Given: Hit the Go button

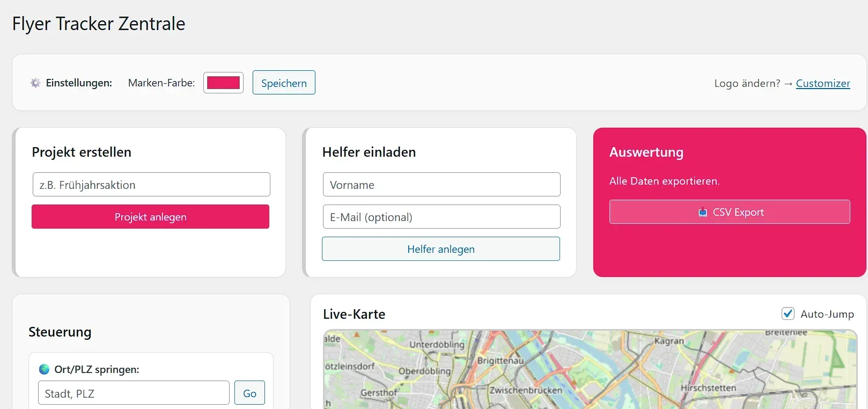Looking at the screenshot, I should [249, 393].
